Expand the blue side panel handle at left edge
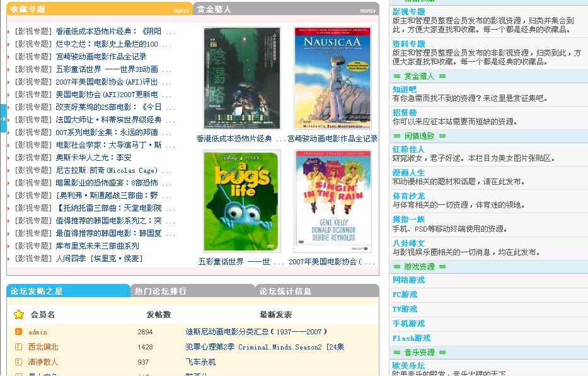The width and height of the screenshot is (588, 376). point(3,119)
